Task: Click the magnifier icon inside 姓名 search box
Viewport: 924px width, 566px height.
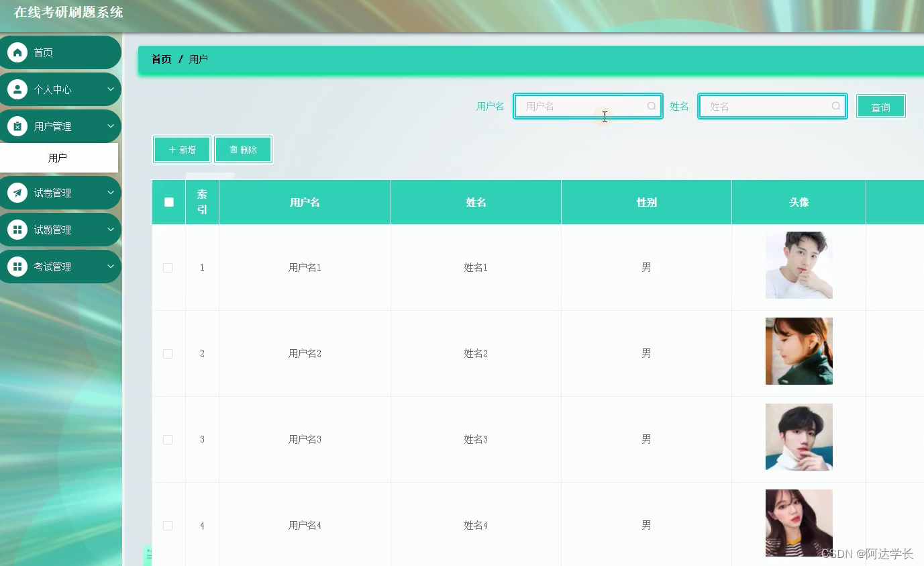Action: [835, 105]
